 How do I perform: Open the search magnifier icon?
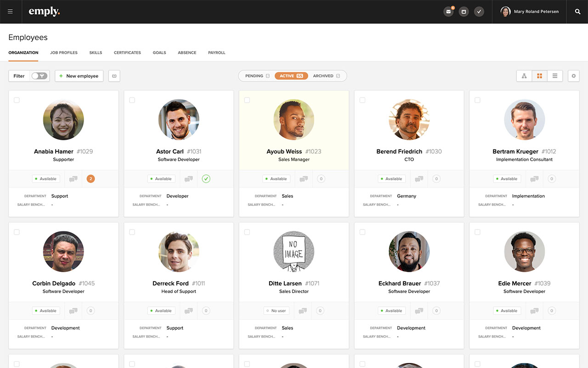click(577, 11)
